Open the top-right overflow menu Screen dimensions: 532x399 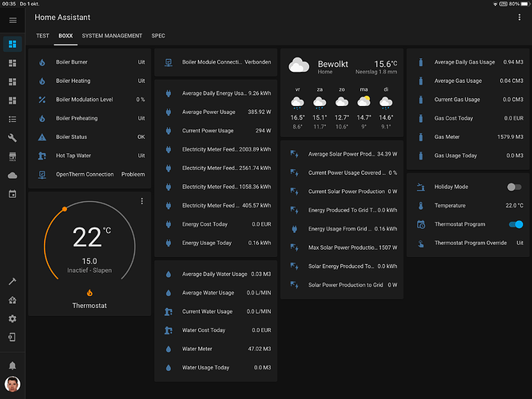(x=518, y=17)
